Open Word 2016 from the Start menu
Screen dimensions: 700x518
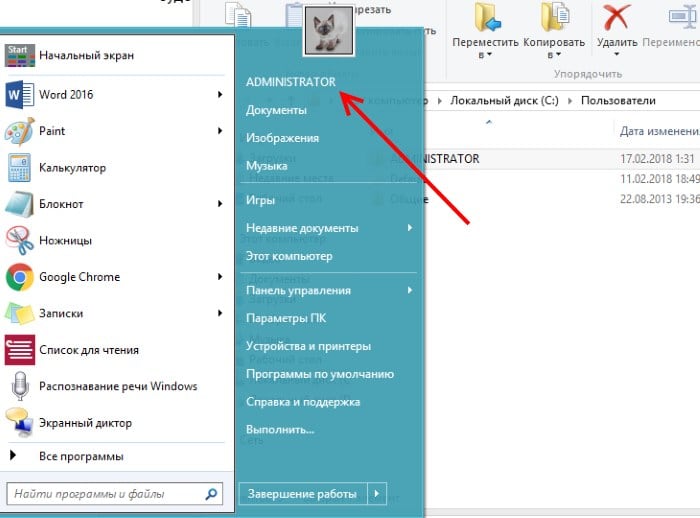(66, 95)
